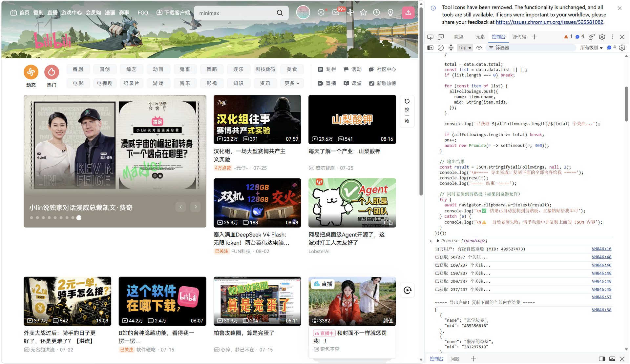Show previous carousel slide with left arrow

tap(180, 207)
